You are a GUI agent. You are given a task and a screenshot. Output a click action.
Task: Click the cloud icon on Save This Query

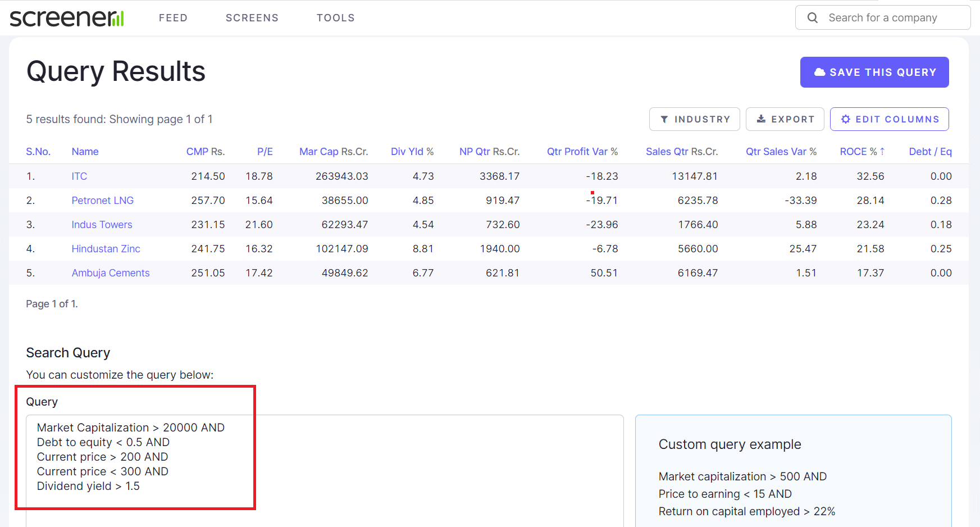tap(820, 72)
